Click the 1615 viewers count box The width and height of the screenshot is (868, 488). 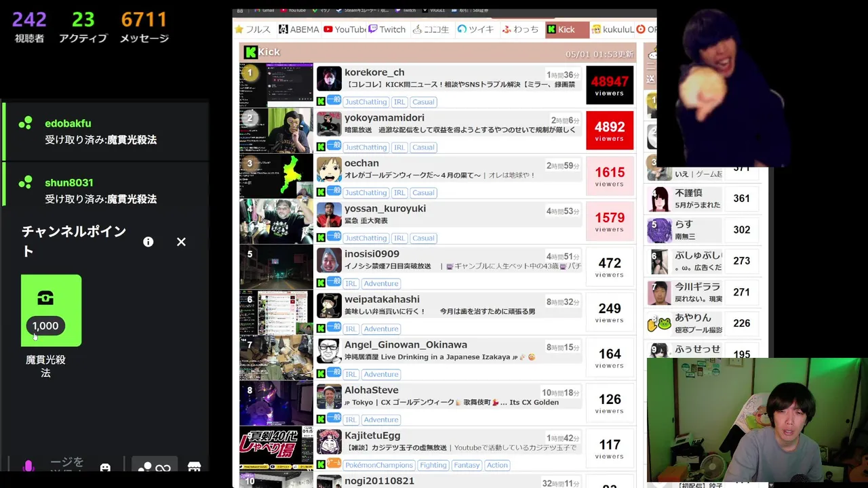click(x=610, y=176)
